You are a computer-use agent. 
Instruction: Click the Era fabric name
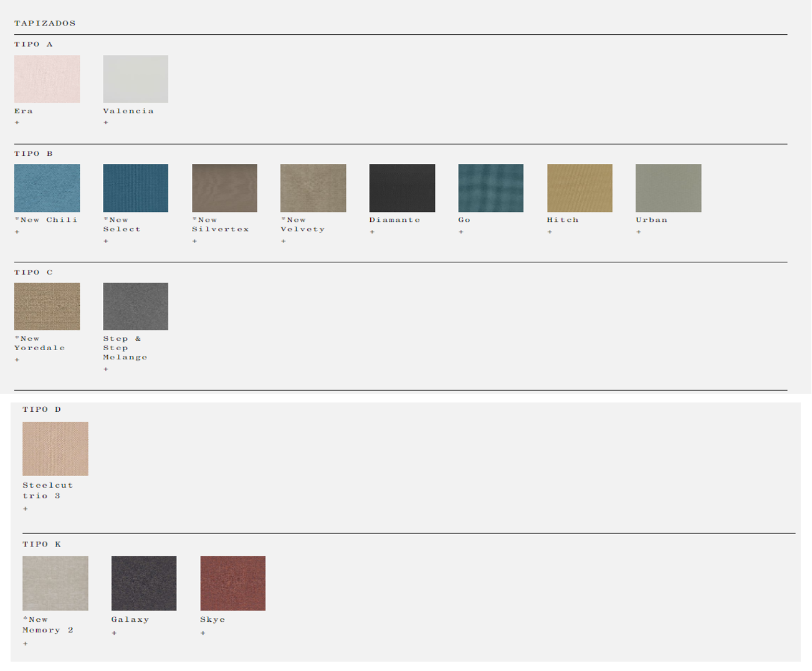click(x=24, y=111)
